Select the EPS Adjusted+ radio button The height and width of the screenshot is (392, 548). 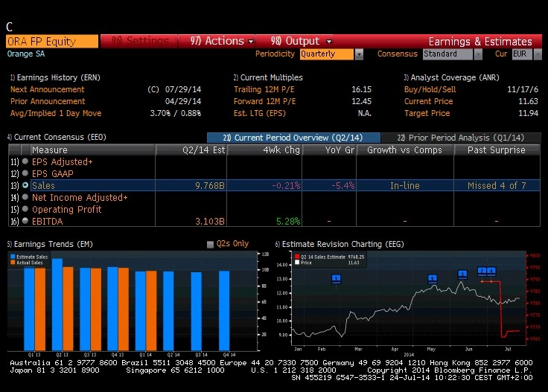(25, 161)
